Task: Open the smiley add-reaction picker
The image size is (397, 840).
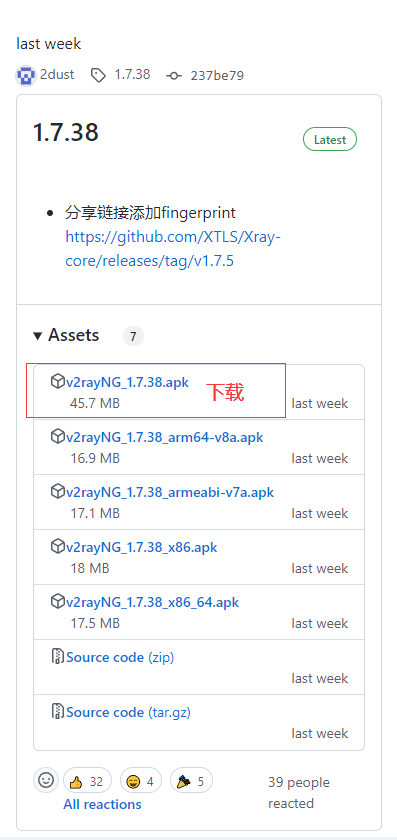Action: [x=46, y=780]
